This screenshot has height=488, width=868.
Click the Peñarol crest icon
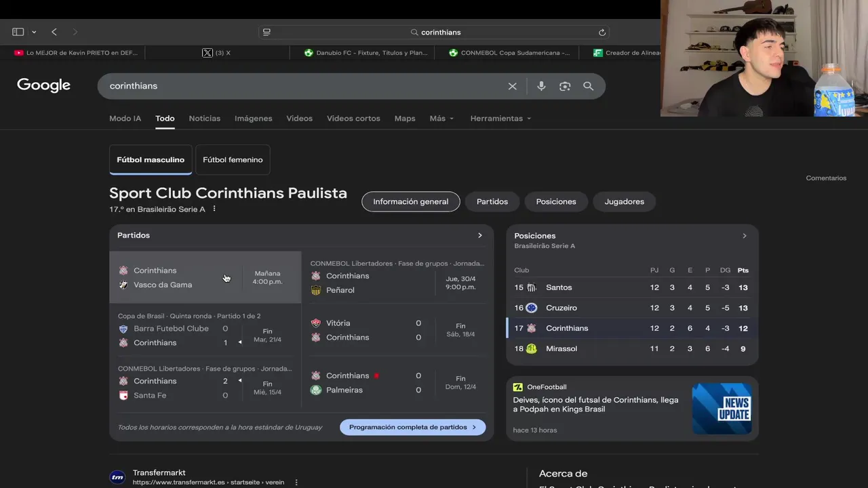(316, 290)
